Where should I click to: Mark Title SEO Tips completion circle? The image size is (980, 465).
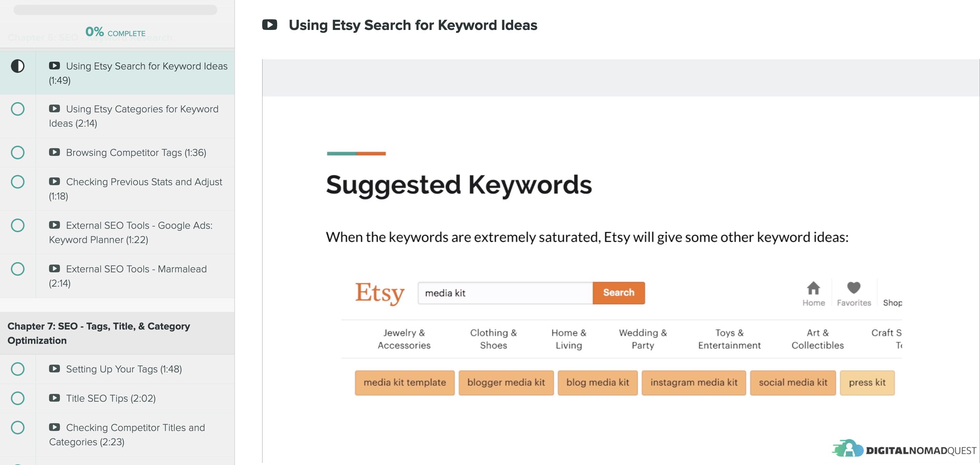point(17,398)
